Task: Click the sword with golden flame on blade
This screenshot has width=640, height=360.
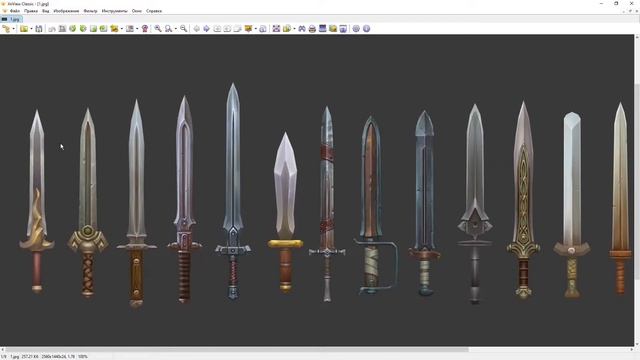Action: click(x=37, y=201)
